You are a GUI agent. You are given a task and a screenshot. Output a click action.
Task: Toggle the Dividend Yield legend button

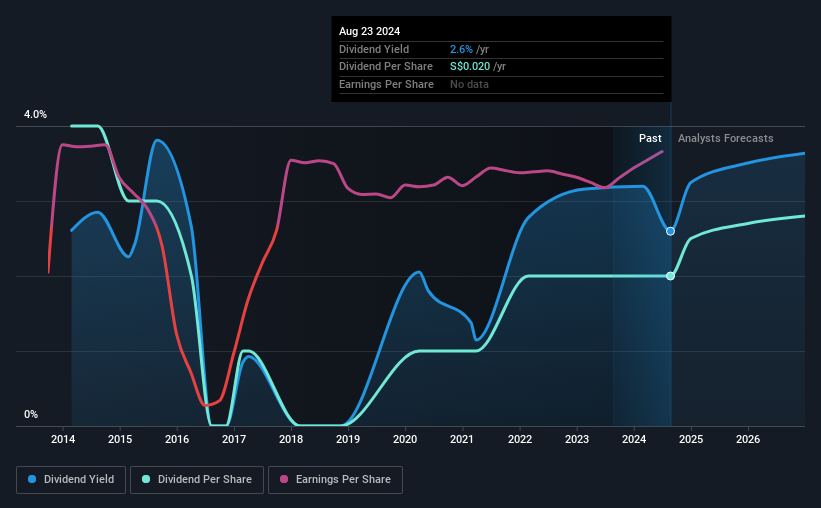tap(71, 480)
